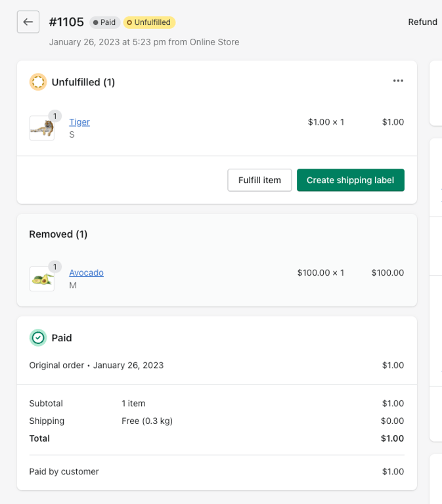The image size is (442, 504).
Task: Click the gray Paid badge in header
Action: (x=104, y=22)
